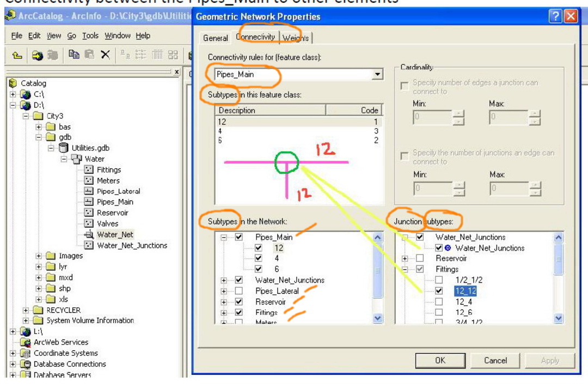Open the General tab
The height and width of the screenshot is (388, 588).
(215, 38)
